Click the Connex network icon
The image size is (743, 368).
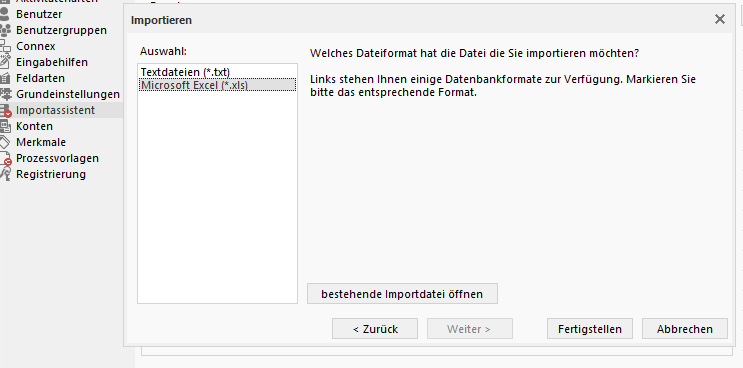point(5,46)
